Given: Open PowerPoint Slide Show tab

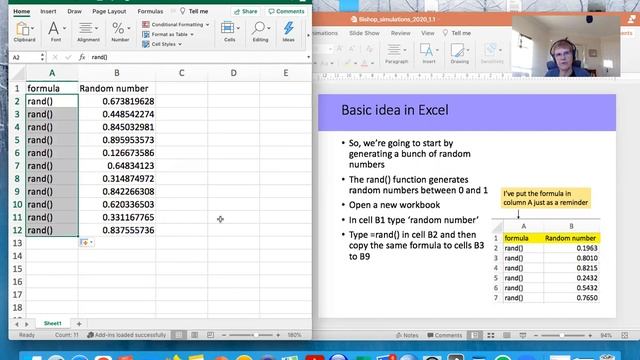Looking at the screenshot, I should [x=364, y=33].
